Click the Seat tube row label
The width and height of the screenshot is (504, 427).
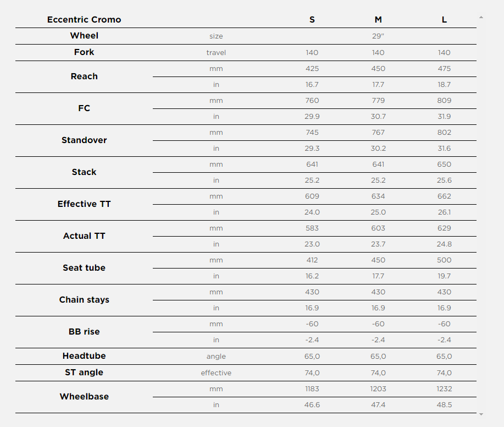[84, 268]
